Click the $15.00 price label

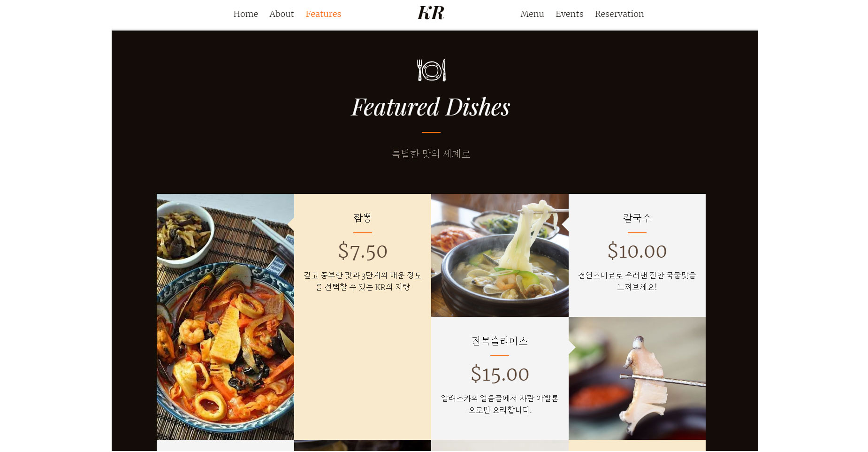(500, 374)
